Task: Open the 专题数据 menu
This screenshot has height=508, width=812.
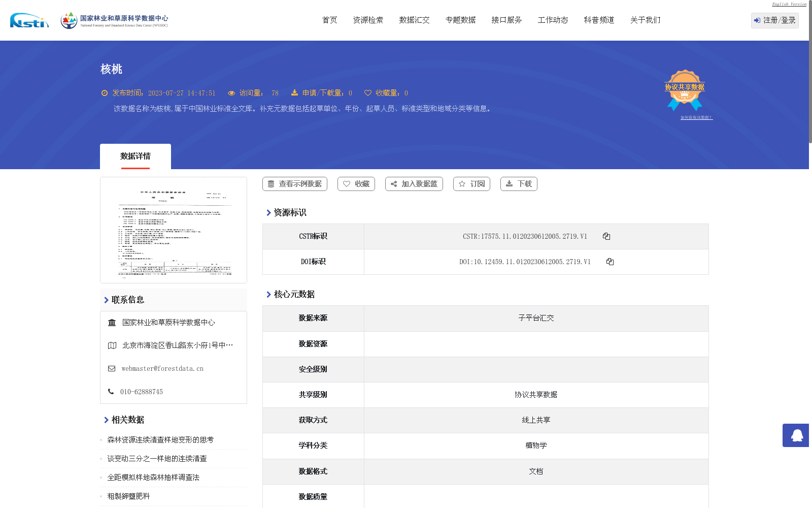Action: (x=460, y=20)
